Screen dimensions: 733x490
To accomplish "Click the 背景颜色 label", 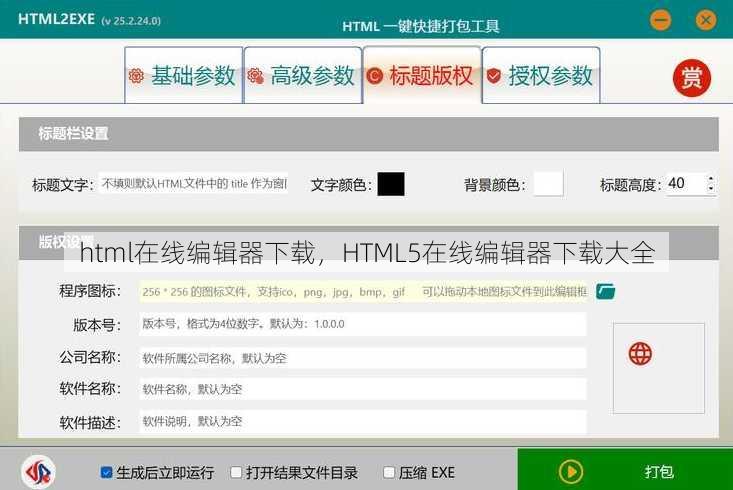I will pyautogui.click(x=495, y=185).
